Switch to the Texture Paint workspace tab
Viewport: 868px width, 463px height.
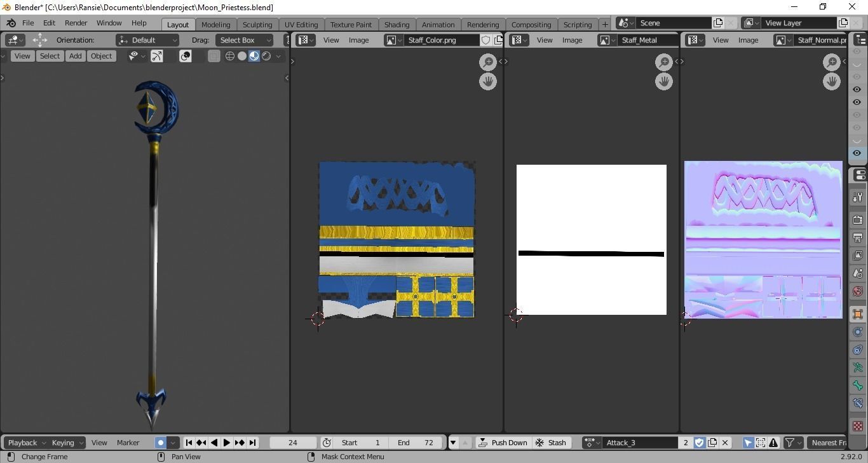click(x=351, y=24)
